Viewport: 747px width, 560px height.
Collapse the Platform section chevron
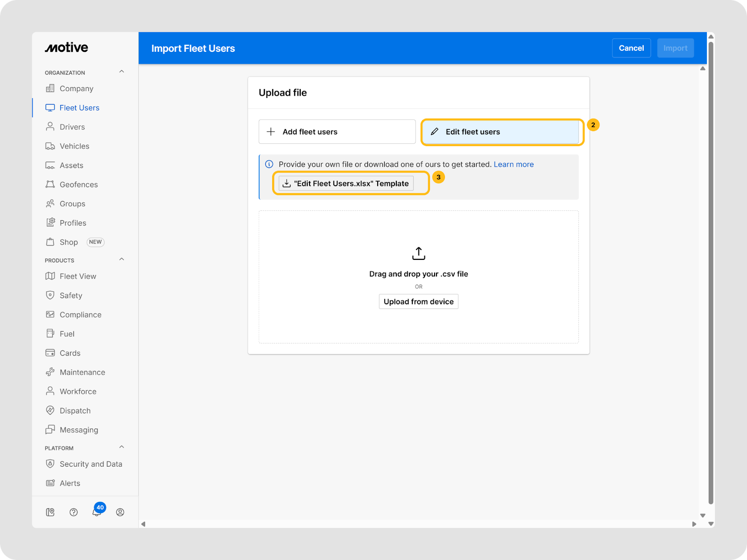121,447
